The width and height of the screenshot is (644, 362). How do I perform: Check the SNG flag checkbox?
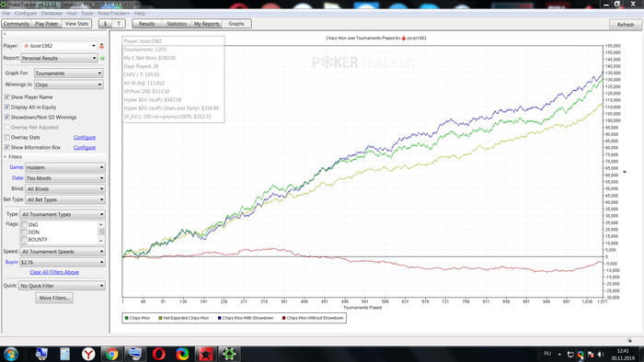point(24,225)
